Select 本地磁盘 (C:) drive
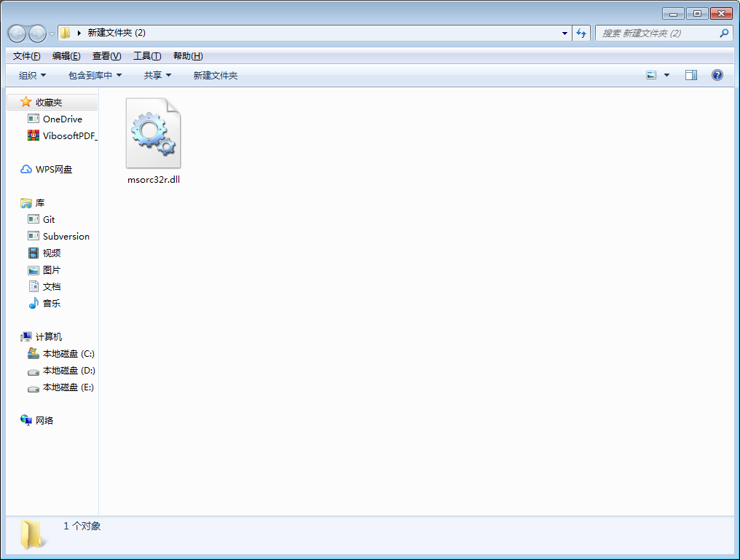 68,354
